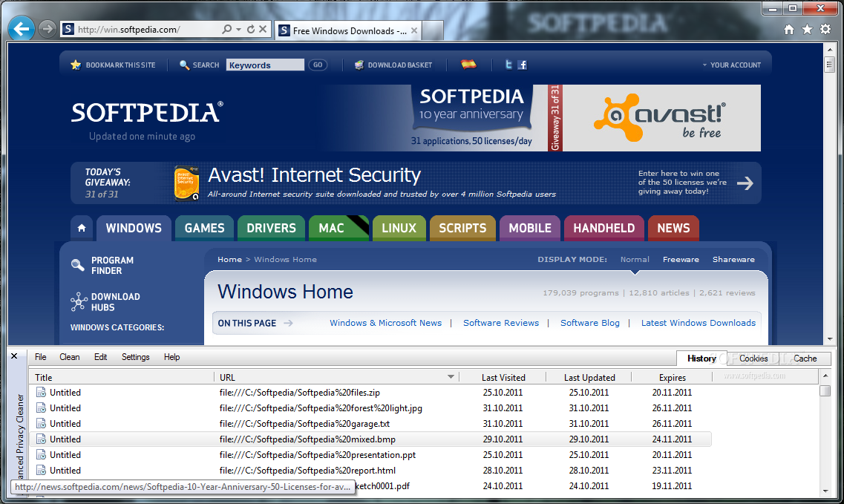Open browser Tools gear icon

[825, 29]
